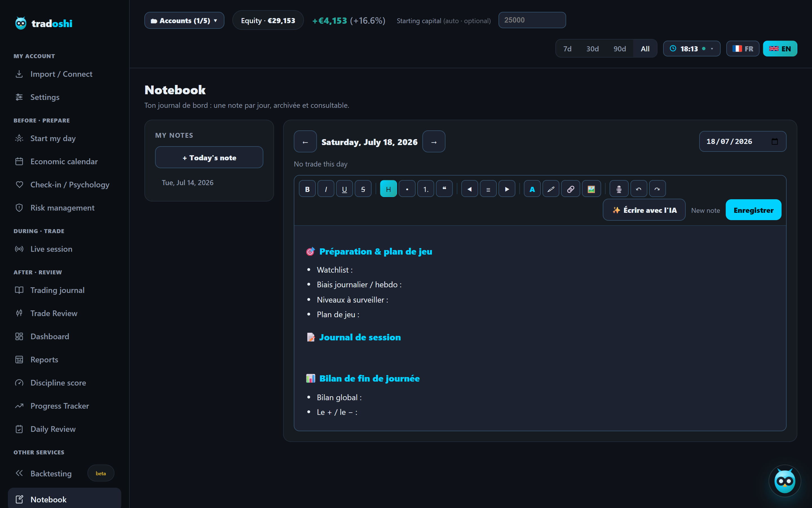
Task: Edit the starting capital field
Action: 532,20
